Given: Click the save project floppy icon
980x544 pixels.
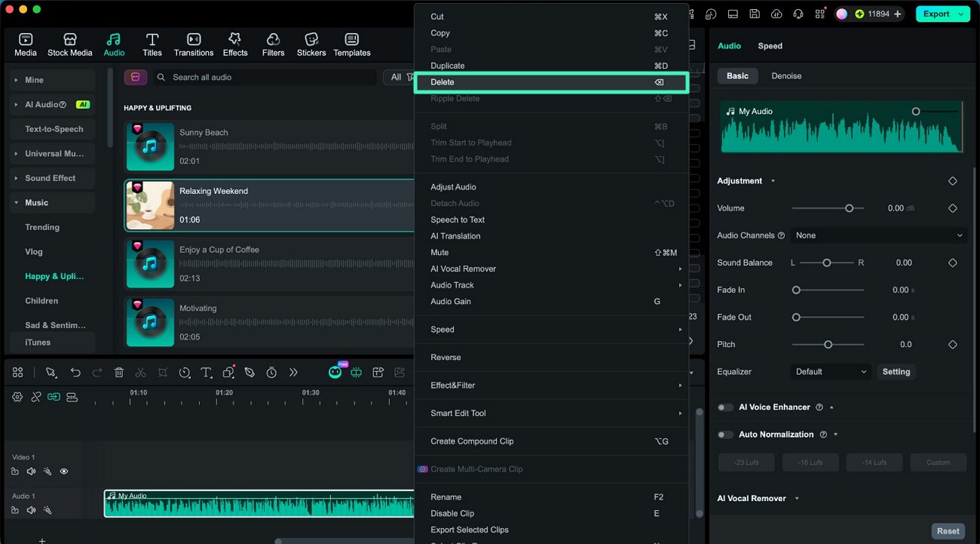Looking at the screenshot, I should tap(755, 14).
